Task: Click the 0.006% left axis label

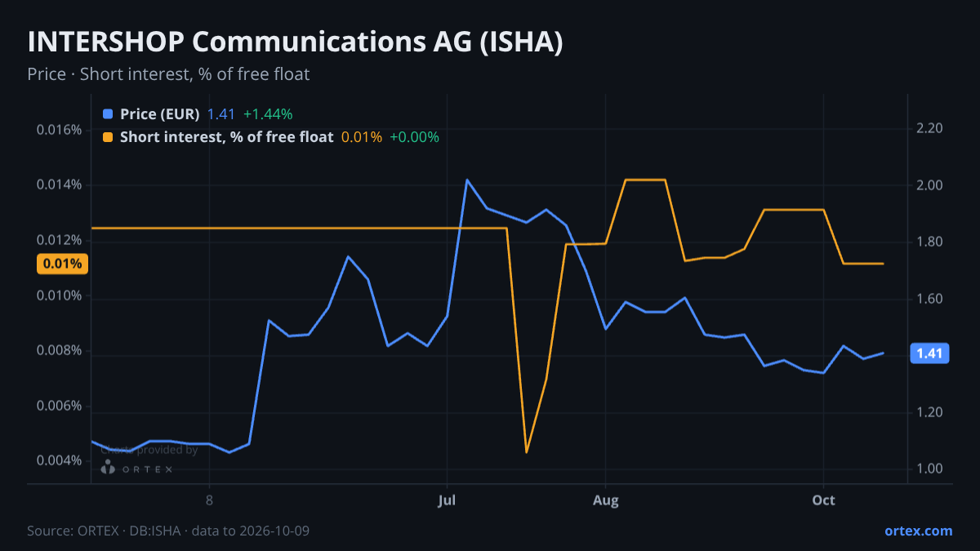Action: 59,406
